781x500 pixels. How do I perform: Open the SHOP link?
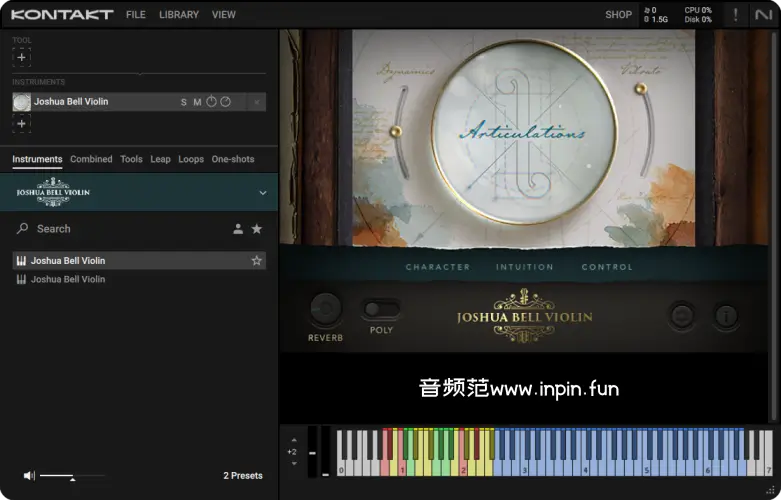[619, 14]
